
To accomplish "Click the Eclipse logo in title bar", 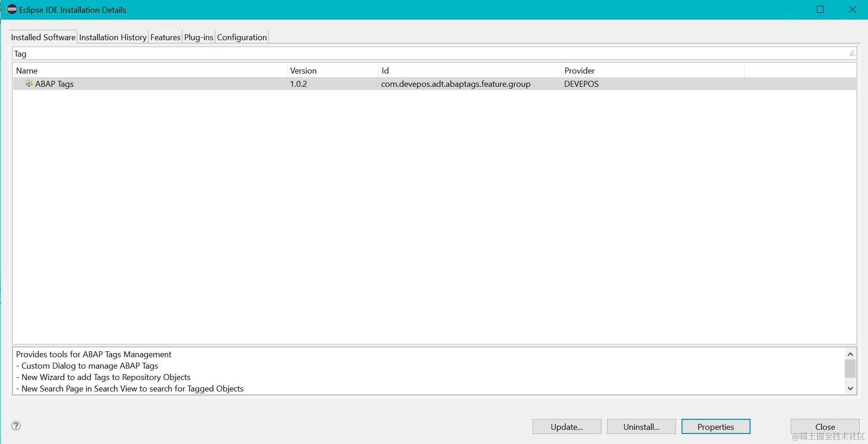I will click(11, 10).
